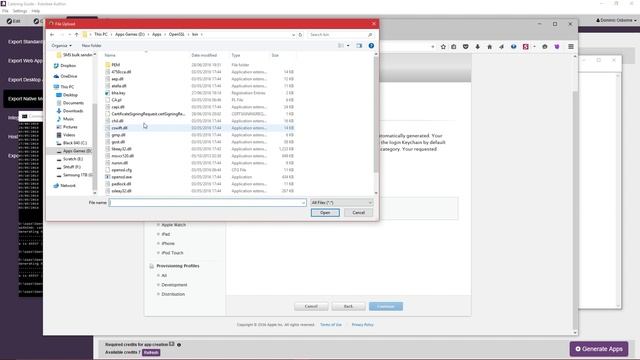Click the info icon beside required credits
Screen dimensions: 640x360
point(179,345)
